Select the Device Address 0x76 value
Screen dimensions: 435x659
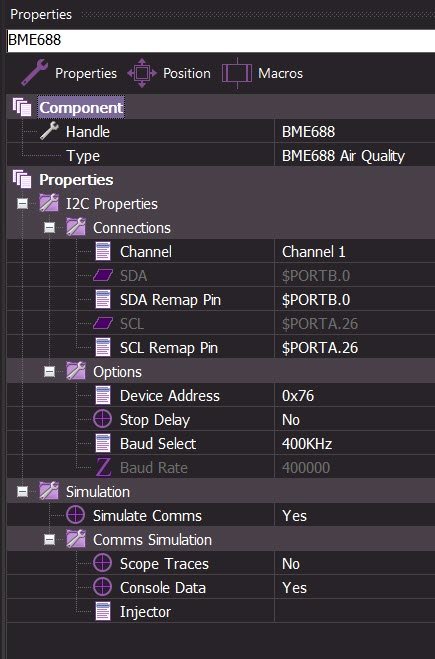point(354,395)
